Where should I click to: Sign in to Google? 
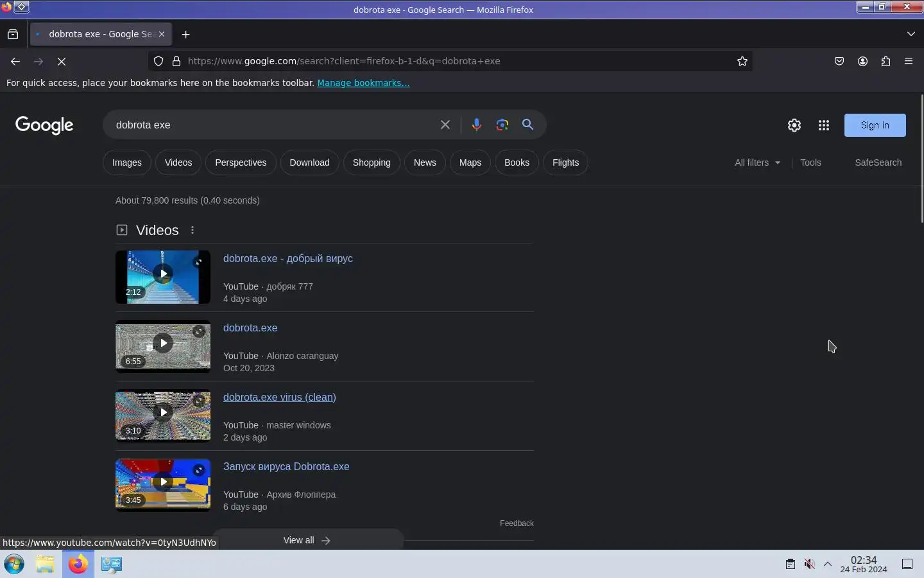click(x=875, y=125)
